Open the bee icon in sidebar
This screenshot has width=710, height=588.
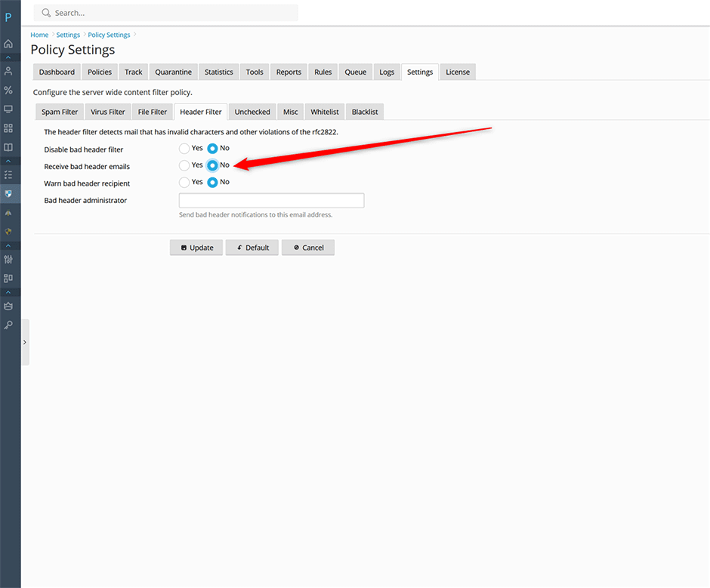coord(8,213)
